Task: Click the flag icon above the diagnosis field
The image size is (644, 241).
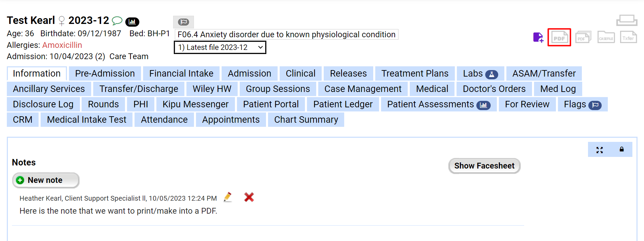Action: point(183,22)
